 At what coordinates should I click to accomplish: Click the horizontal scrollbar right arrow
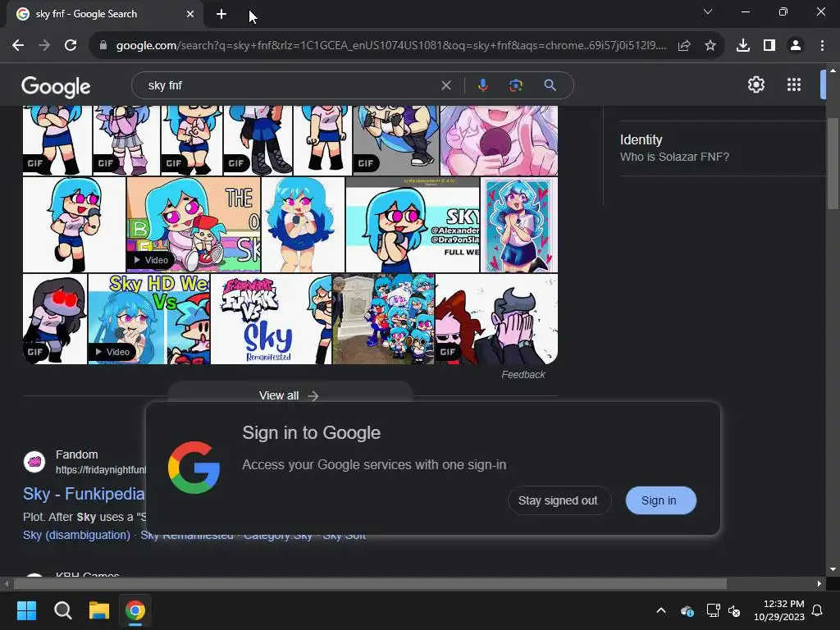819,583
